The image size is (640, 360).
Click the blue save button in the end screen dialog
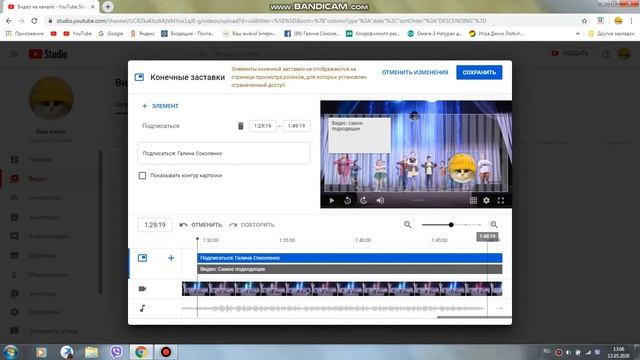tap(479, 72)
